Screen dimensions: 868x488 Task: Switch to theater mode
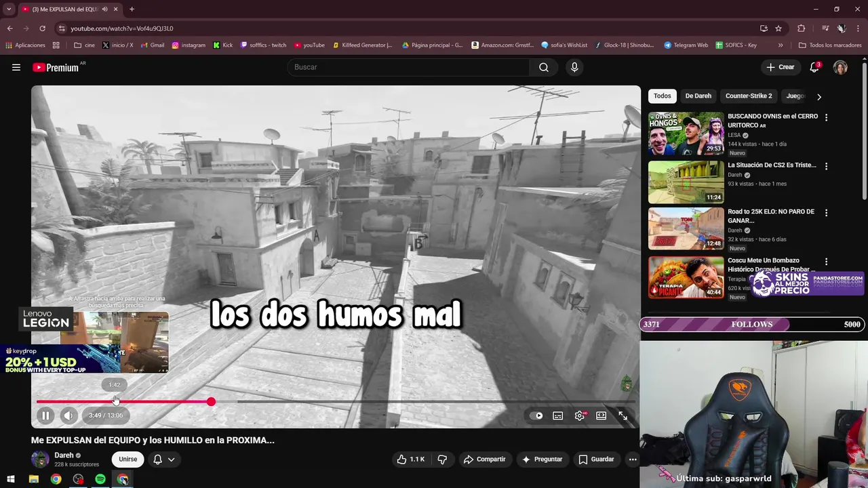(x=601, y=415)
